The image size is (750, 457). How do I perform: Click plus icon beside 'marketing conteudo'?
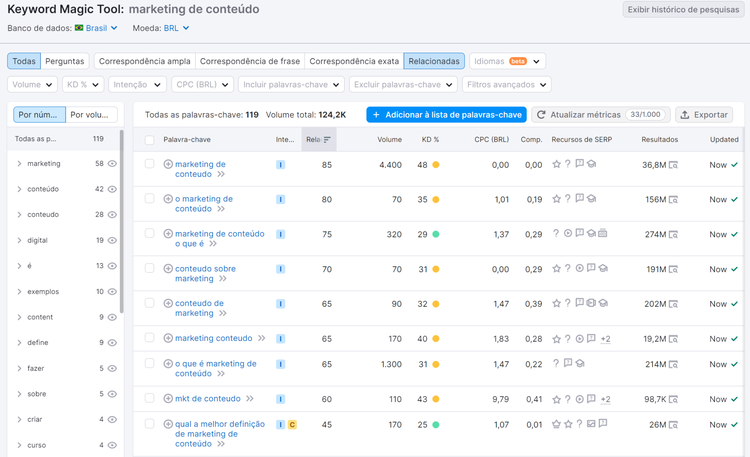(168, 338)
